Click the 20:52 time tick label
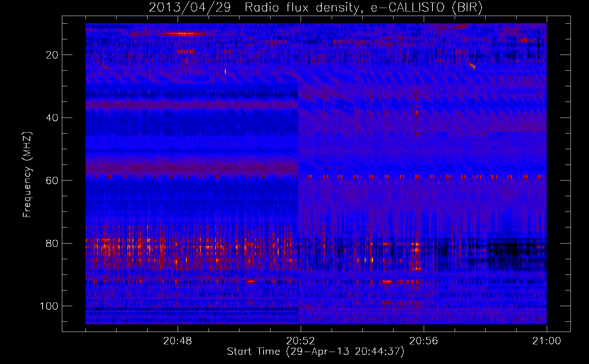 [x=301, y=341]
